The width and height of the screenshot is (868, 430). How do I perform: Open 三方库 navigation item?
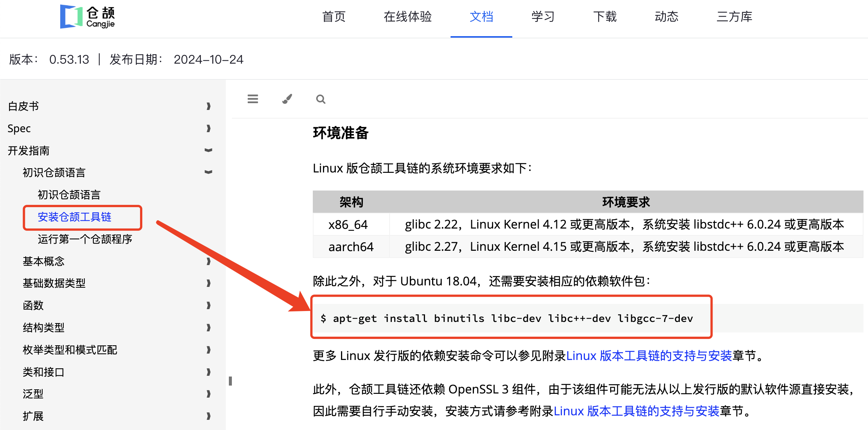point(734,17)
